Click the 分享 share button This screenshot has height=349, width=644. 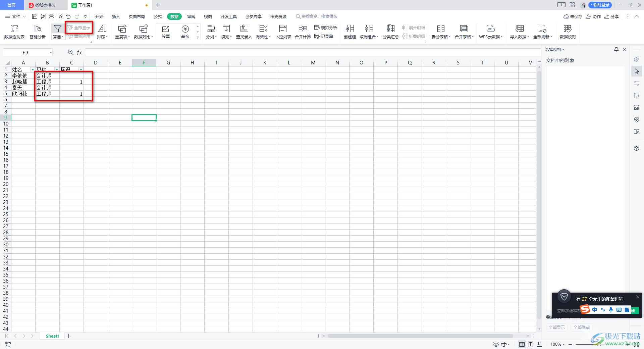click(x=611, y=16)
